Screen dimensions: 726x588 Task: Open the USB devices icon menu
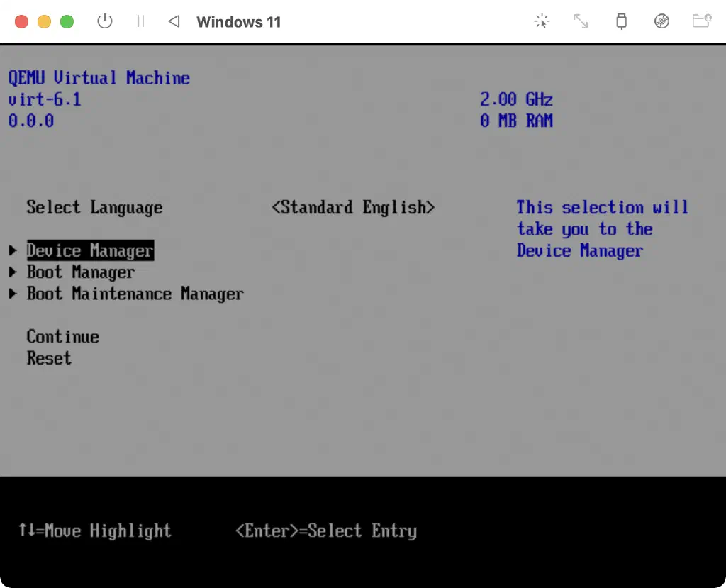[x=621, y=21]
